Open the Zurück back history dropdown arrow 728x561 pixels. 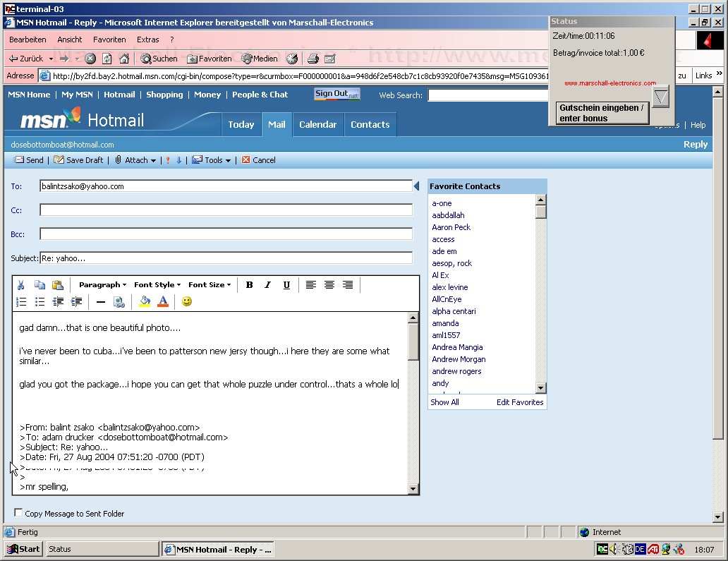pyautogui.click(x=51, y=59)
